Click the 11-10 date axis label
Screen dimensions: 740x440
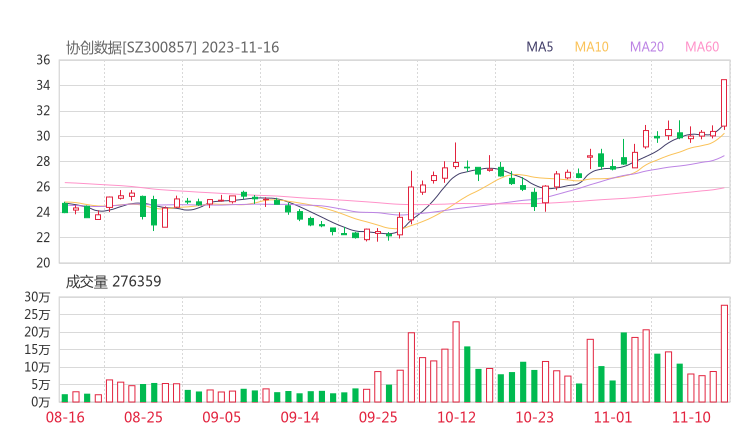(x=691, y=417)
